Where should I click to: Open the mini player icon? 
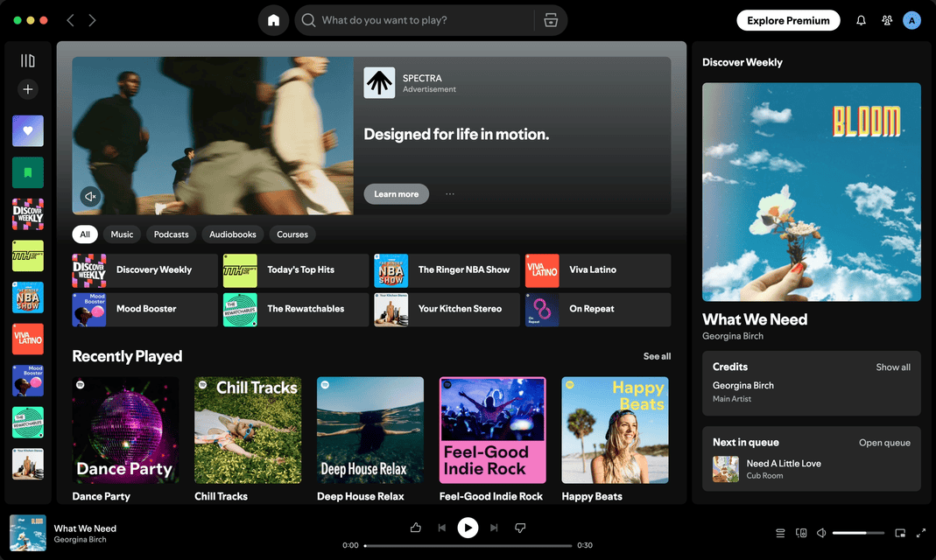pyautogui.click(x=900, y=533)
